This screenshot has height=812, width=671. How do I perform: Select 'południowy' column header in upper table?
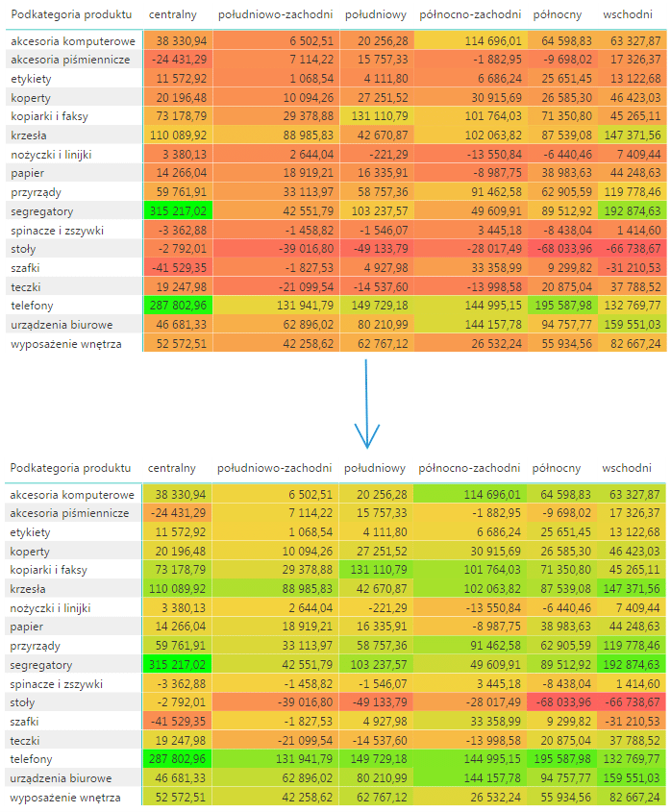pyautogui.click(x=375, y=15)
